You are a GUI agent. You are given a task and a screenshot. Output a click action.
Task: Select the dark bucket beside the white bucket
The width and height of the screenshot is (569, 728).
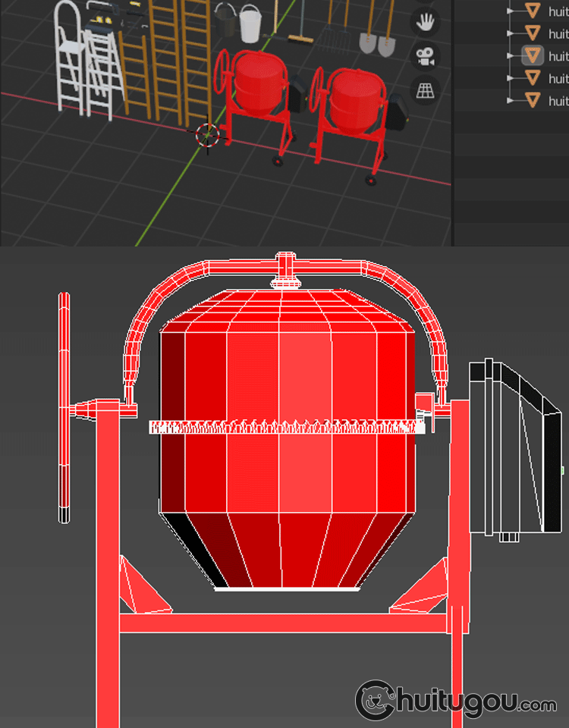tap(226, 21)
